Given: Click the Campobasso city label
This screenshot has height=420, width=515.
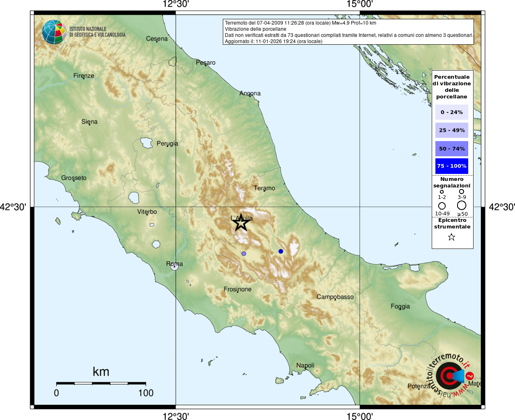Looking at the screenshot, I should pyautogui.click(x=335, y=297).
